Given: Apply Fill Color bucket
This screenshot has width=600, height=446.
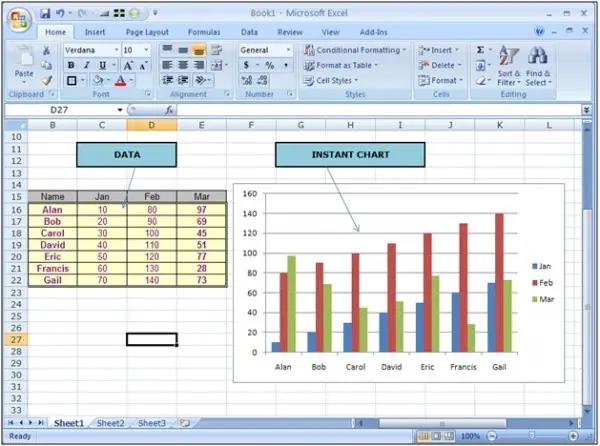Looking at the screenshot, I should (98, 80).
